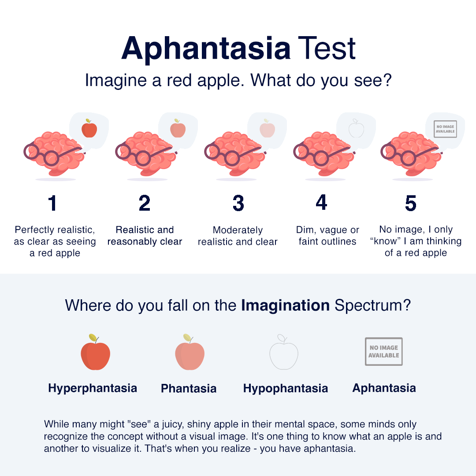Viewport: 476px width, 476px height.
Task: Click the 'Dim, vague or faint outlines' description
Action: pyautogui.click(x=327, y=236)
